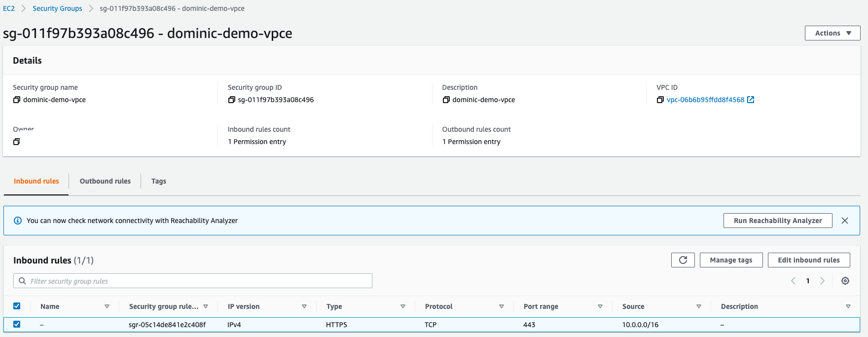Uncheck the sgr-05c14de841e2c408f rule checkbox
This screenshot has width=868, height=337.
coord(17,324)
